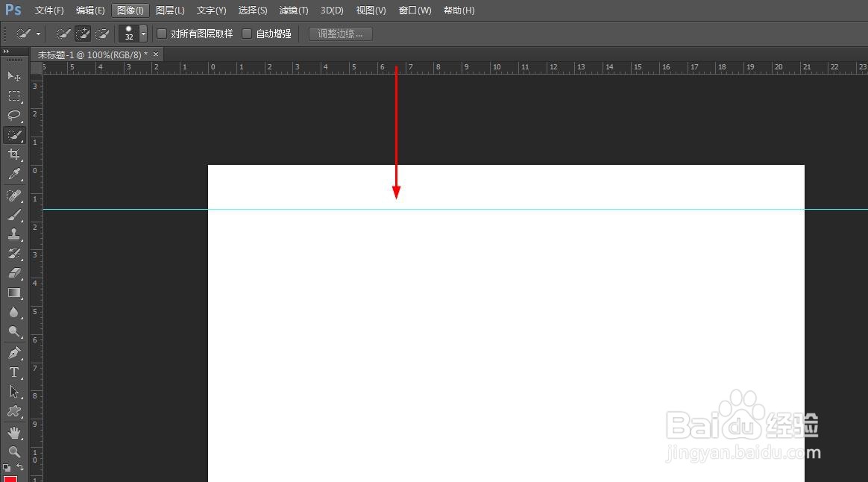868x482 pixels.
Task: Select the Hand tool
Action: [14, 432]
